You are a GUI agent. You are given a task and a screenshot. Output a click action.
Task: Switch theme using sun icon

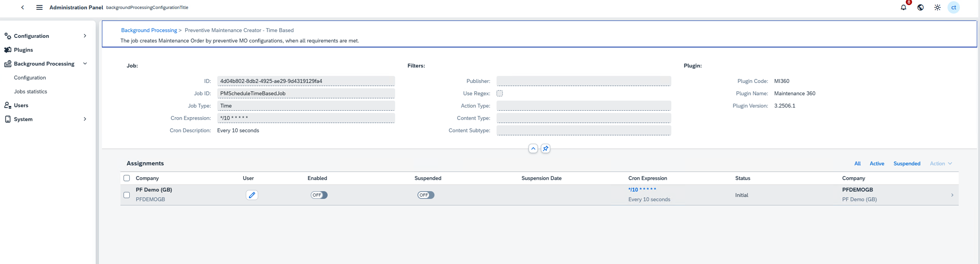[937, 8]
